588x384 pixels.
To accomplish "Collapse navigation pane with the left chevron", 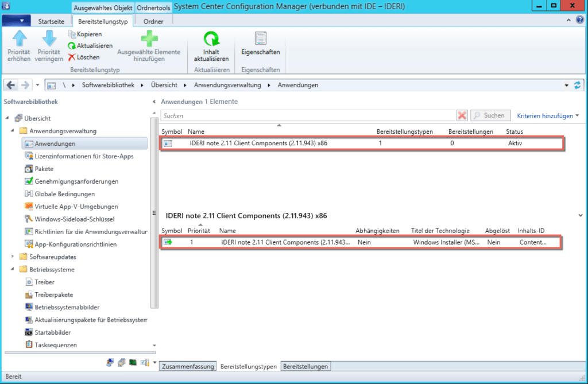I will coord(154,102).
